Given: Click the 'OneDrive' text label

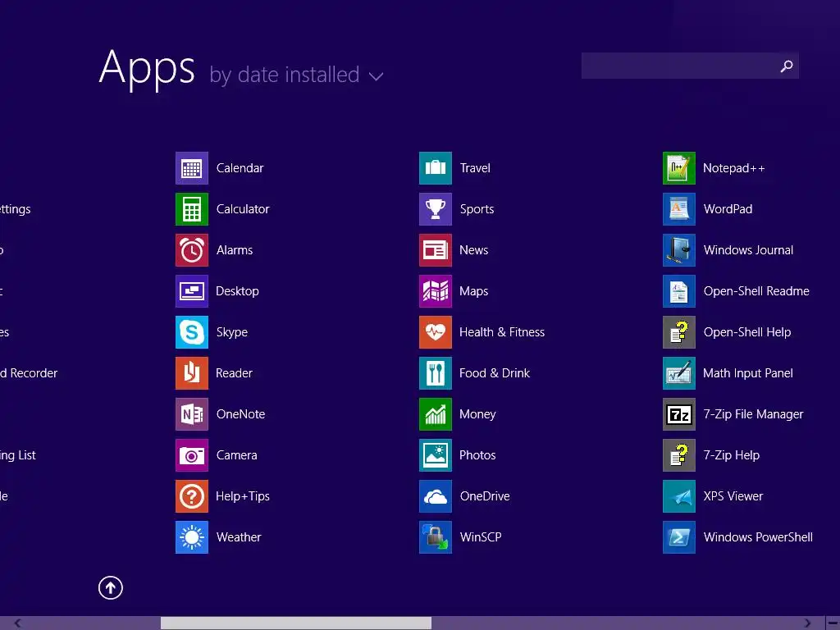Looking at the screenshot, I should tap(485, 496).
